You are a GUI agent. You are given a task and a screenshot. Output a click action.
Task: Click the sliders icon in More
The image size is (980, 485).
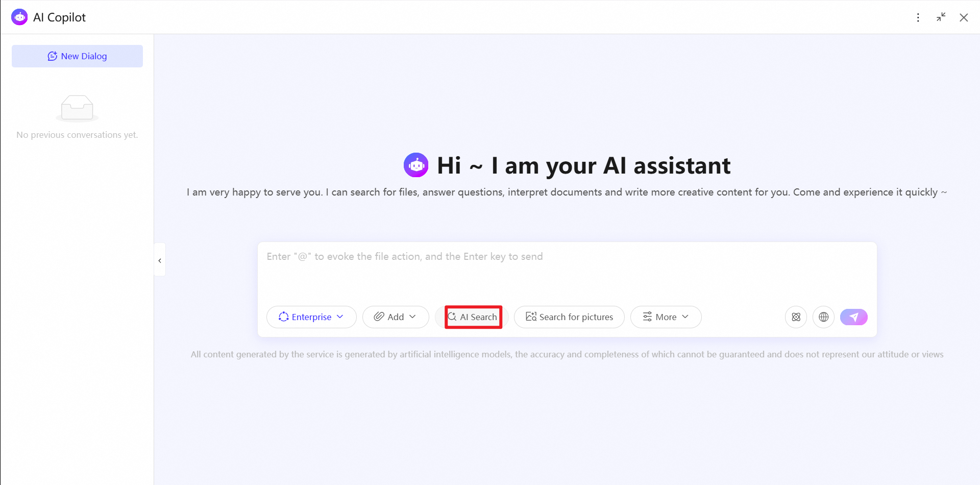click(x=647, y=317)
